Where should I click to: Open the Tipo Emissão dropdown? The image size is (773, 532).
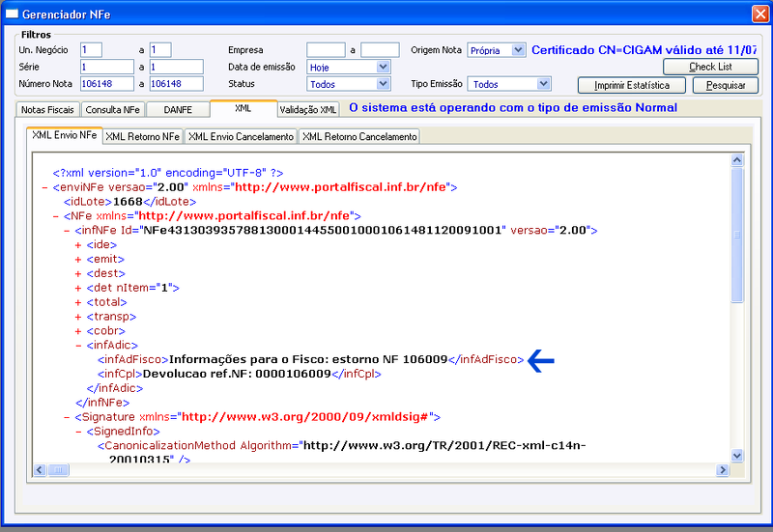(543, 84)
